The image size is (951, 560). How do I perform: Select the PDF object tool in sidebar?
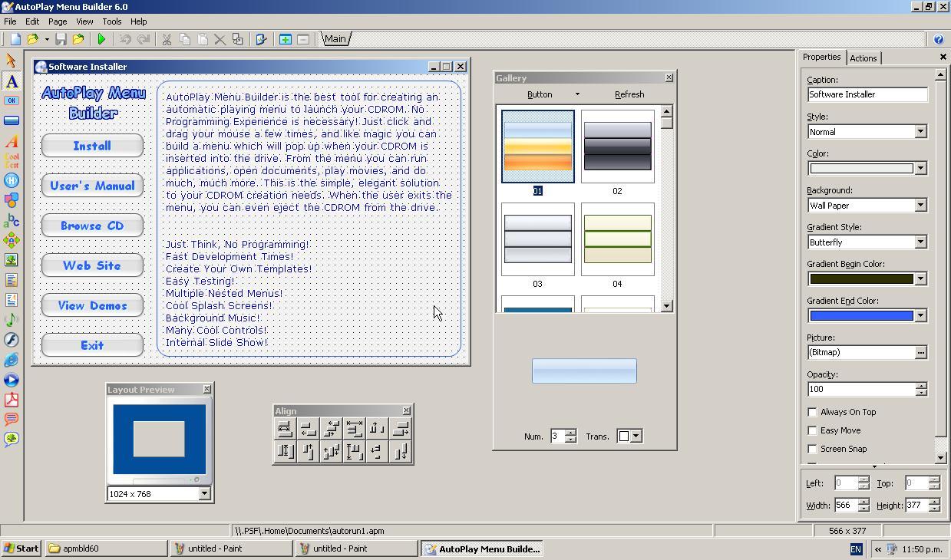[x=12, y=400]
